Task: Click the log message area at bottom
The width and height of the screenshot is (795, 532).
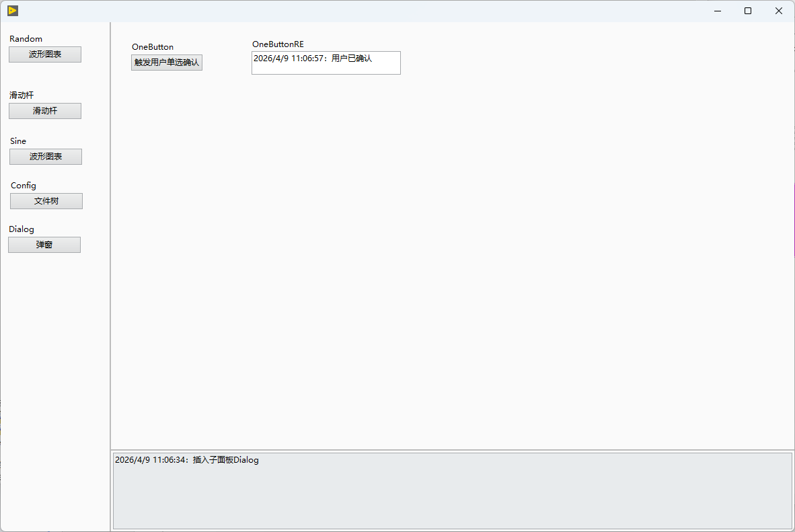Action: (x=452, y=491)
